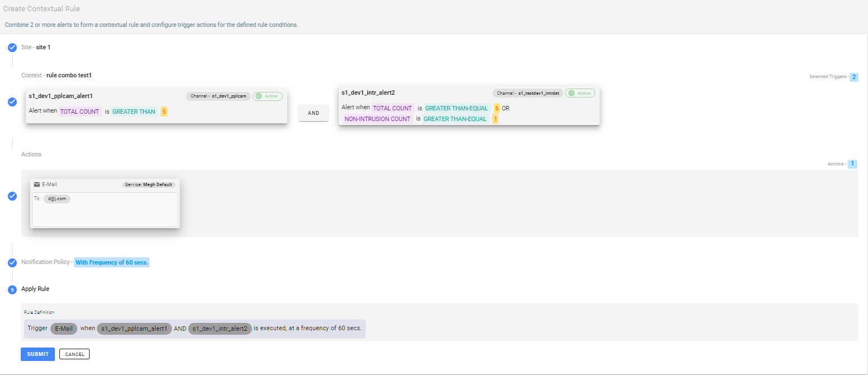Screen dimensions: 868x375
Task: Cancel the rule creation
Action: tap(74, 354)
